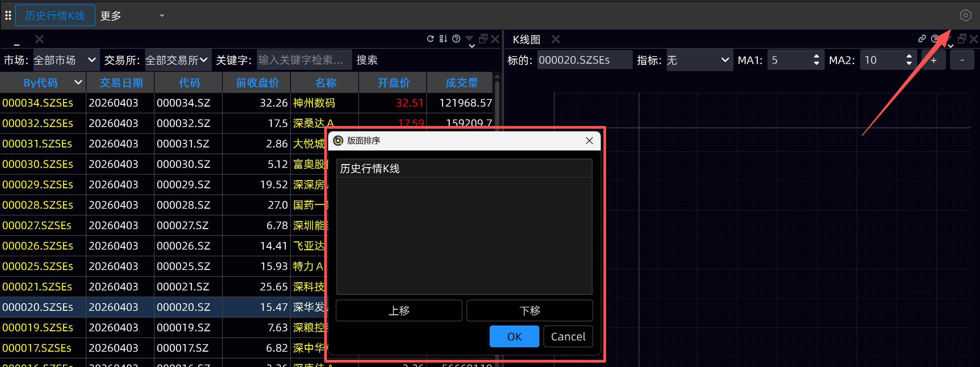The width and height of the screenshot is (980, 367).
Task: Open the 交易所 全部交易所 dropdown
Action: tap(178, 60)
